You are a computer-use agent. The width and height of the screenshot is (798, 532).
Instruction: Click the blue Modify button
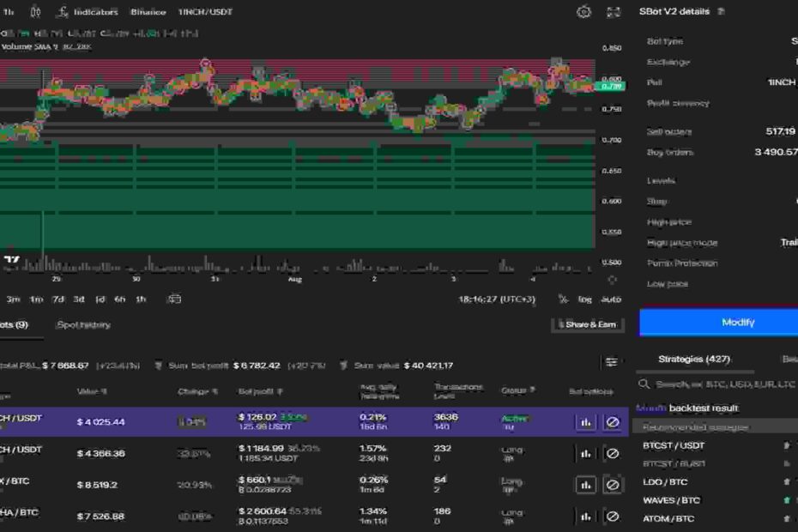tap(738, 323)
